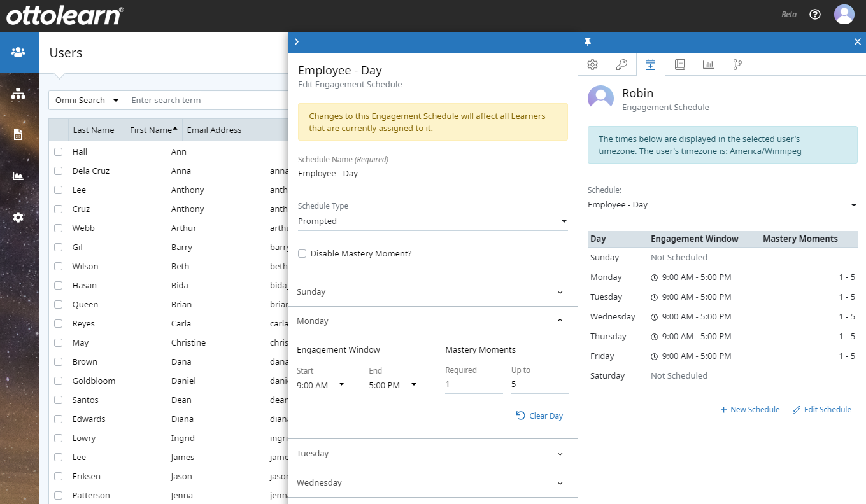This screenshot has height=504, width=866.
Task: Open the assignments book tab
Action: point(679,64)
